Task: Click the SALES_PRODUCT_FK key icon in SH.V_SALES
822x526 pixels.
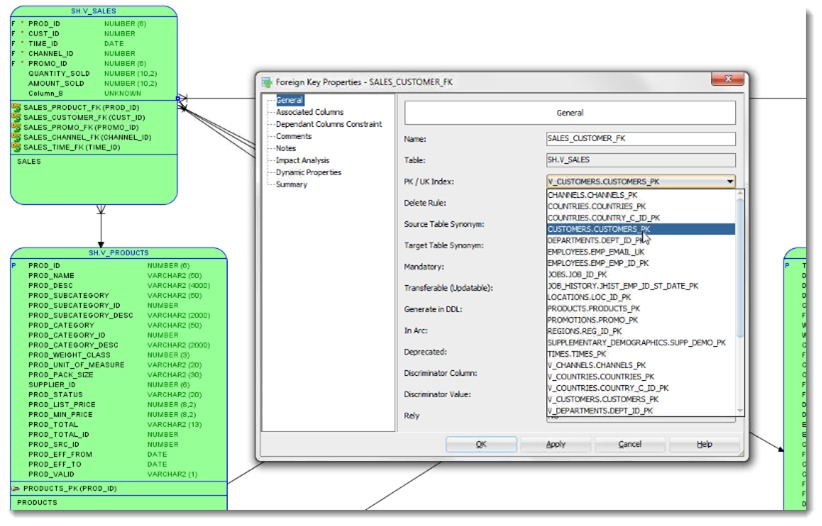Action: click(x=16, y=108)
